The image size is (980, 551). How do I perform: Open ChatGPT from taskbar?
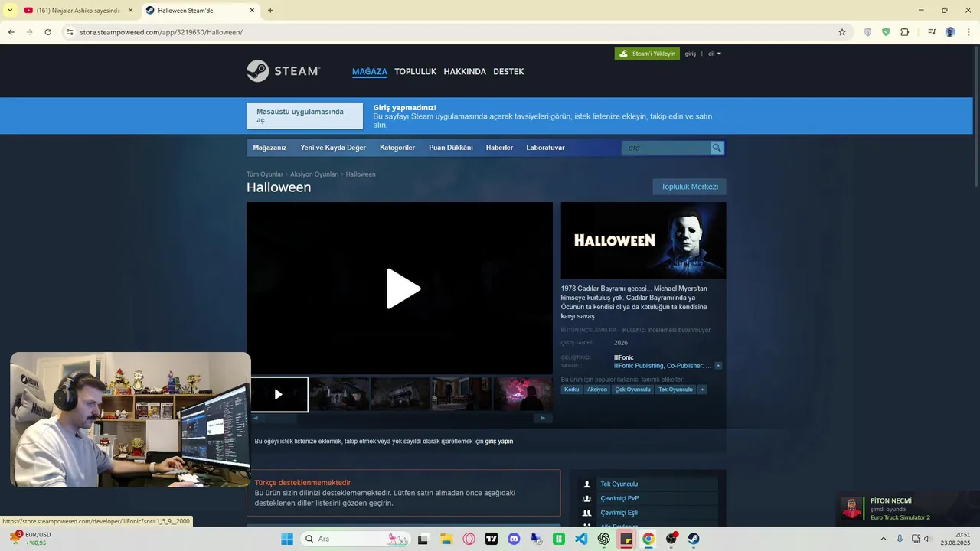pyautogui.click(x=603, y=539)
